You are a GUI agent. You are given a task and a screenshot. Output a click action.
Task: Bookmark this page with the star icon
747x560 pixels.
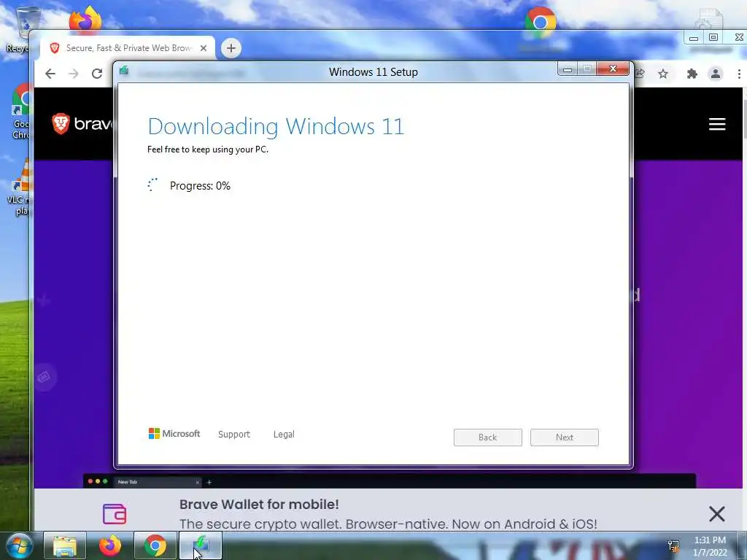tap(662, 74)
